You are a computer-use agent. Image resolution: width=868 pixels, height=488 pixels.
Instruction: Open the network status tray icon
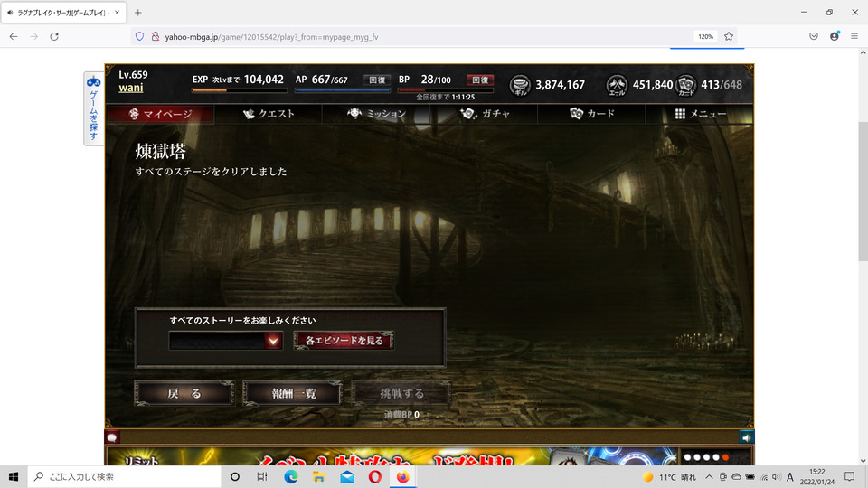(x=764, y=477)
